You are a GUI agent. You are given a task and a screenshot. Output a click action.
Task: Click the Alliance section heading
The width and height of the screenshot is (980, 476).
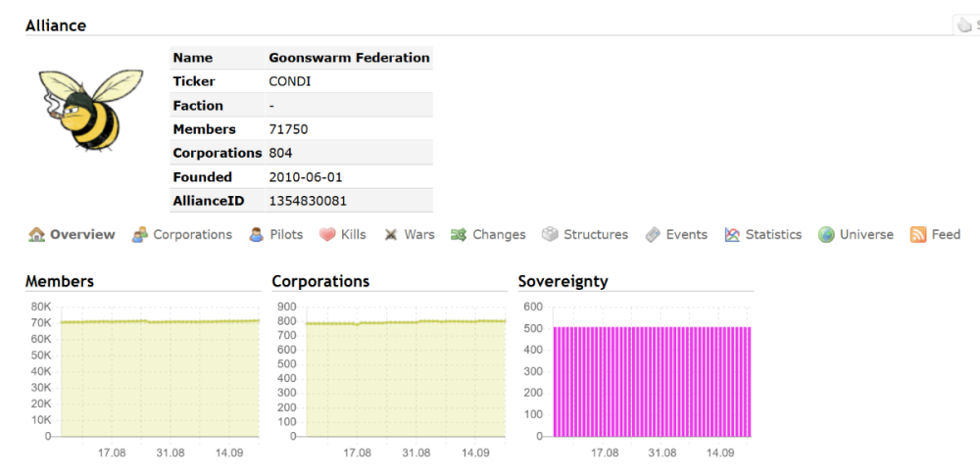pos(56,25)
